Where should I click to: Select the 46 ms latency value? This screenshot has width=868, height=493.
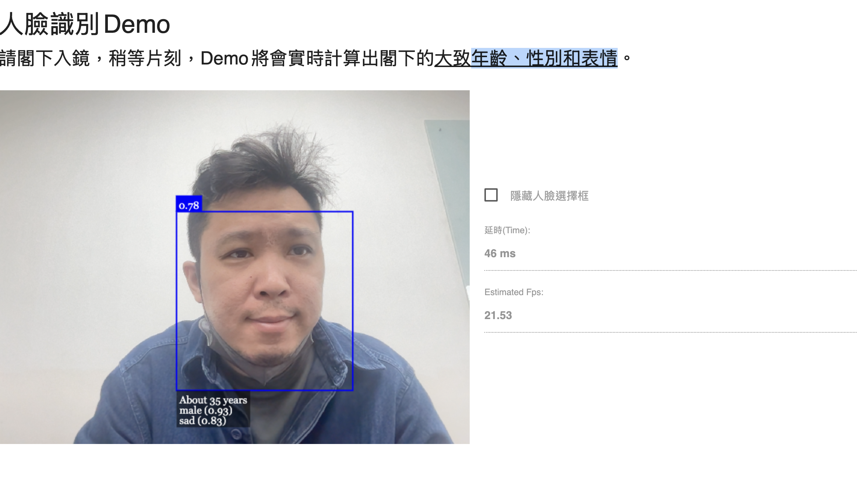(500, 253)
